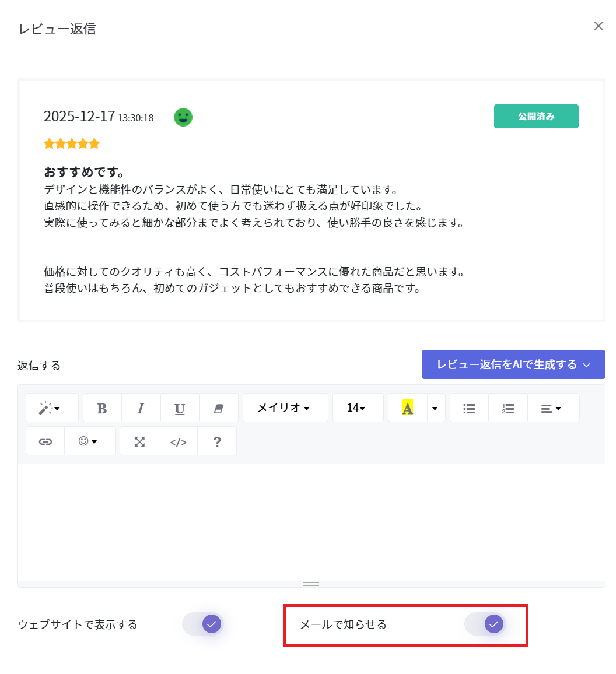Insert a hyperlink in the reply
This screenshot has height=674, width=616.
click(45, 441)
